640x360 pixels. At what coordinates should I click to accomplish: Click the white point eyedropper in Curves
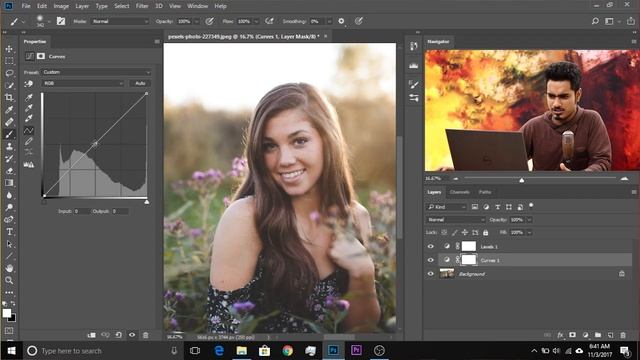[x=29, y=119]
